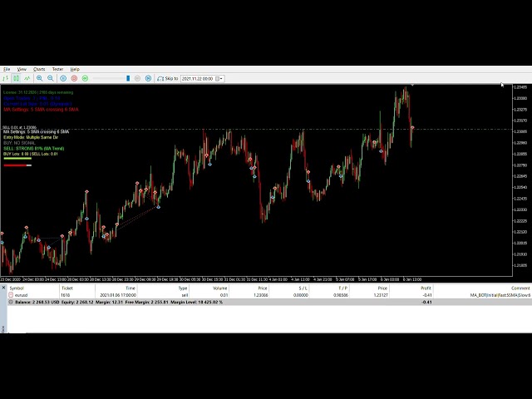Click the trade comment starting with MA_BOT
This screenshot has height=399, width=532.
(500, 295)
